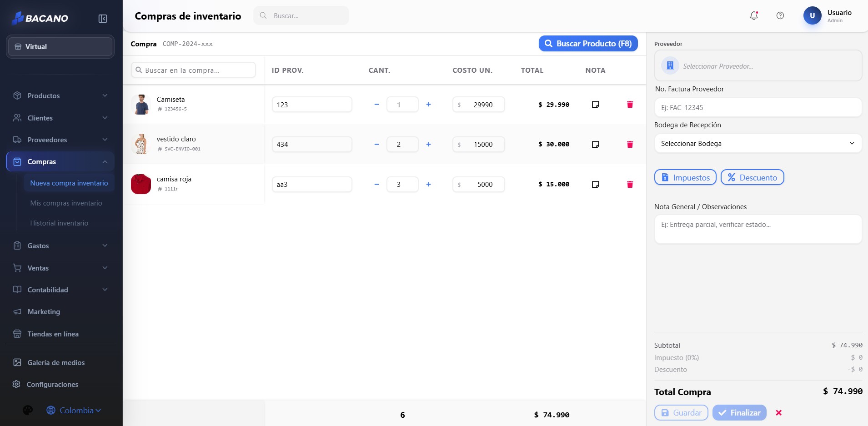Add a note to the Camiseta row
The image size is (868, 426).
595,105
